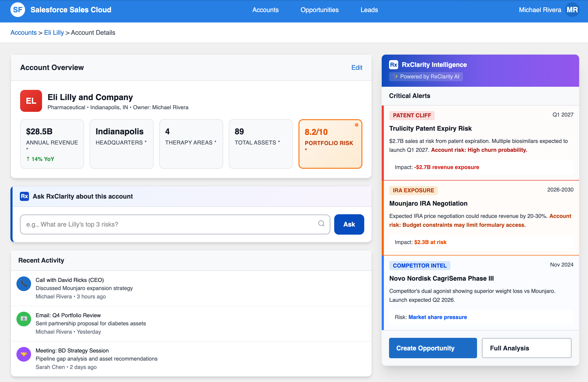Open the Trulicity Patent Expiry Risk alert
This screenshot has height=382, width=588.
point(430,129)
